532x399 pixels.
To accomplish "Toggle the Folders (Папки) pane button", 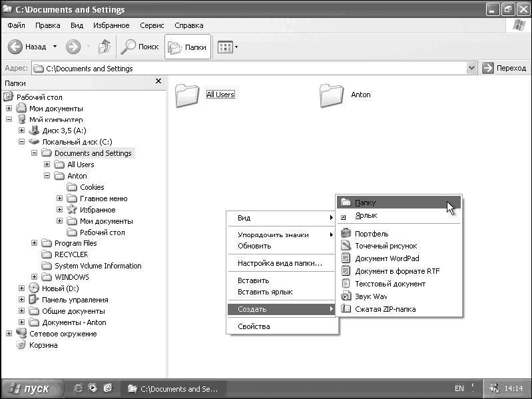I will [188, 47].
